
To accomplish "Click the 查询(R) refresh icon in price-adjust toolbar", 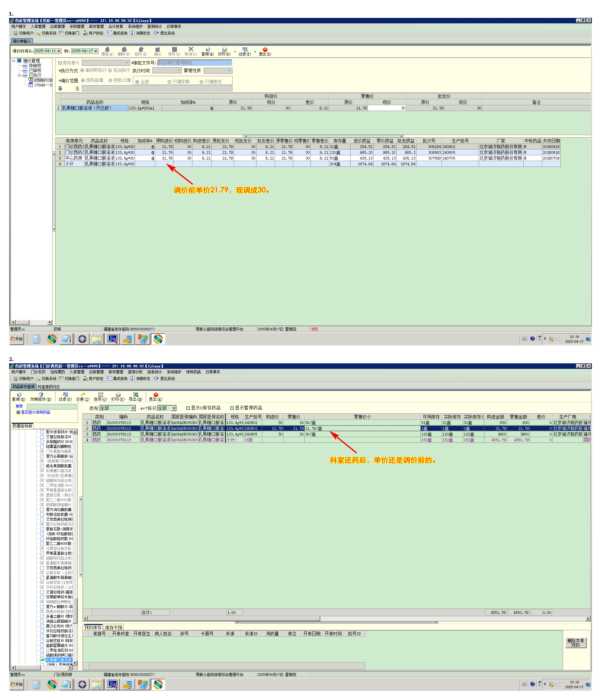I will pyautogui.click(x=208, y=50).
